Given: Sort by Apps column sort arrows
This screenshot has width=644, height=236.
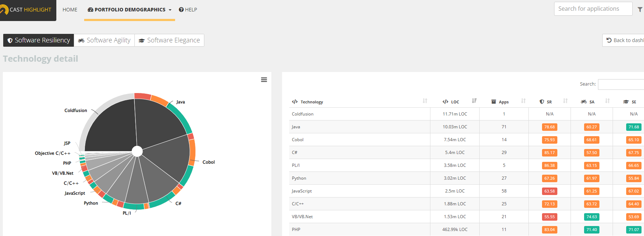Looking at the screenshot, I should pyautogui.click(x=523, y=101).
